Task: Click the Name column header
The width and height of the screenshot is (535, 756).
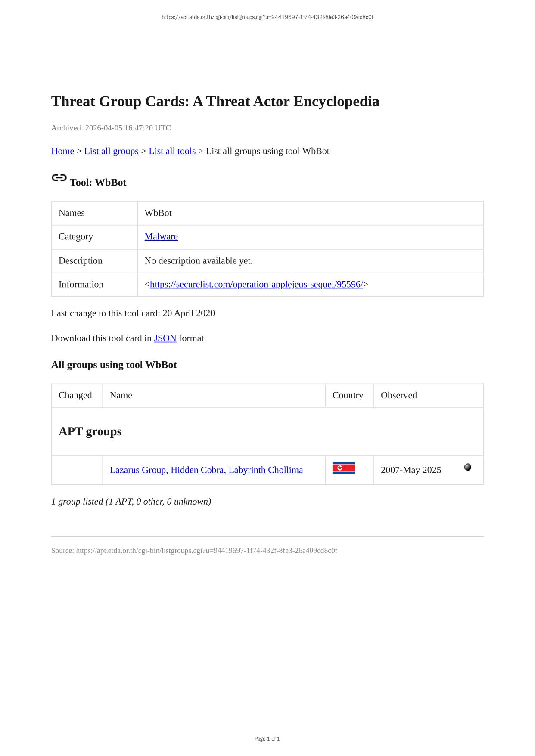Action: [121, 396]
